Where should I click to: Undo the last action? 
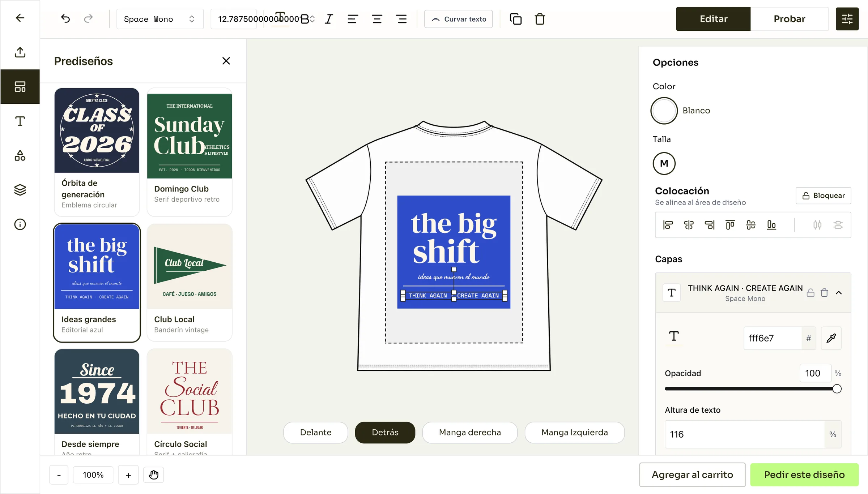(65, 19)
